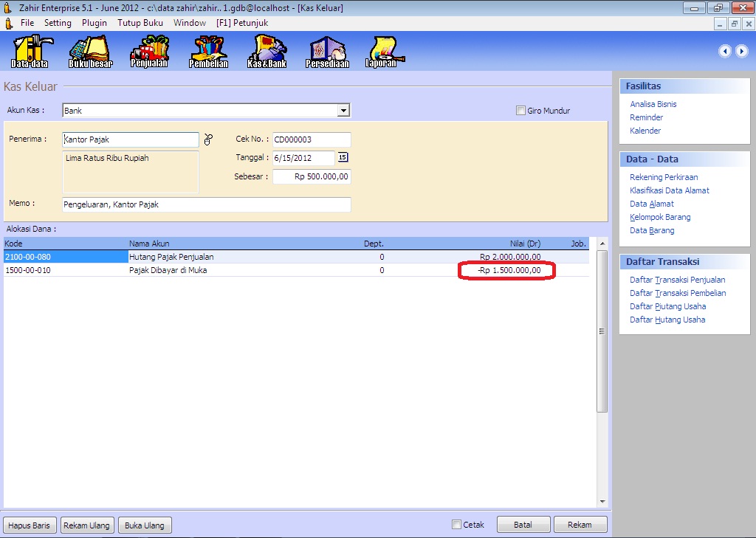Expand the Akun Kas dropdown

point(343,111)
